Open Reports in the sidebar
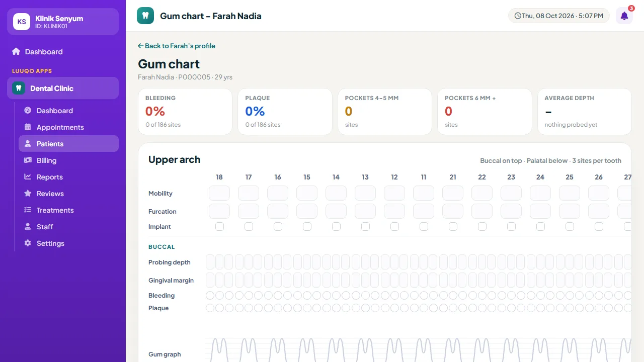644x362 pixels. click(x=68, y=177)
